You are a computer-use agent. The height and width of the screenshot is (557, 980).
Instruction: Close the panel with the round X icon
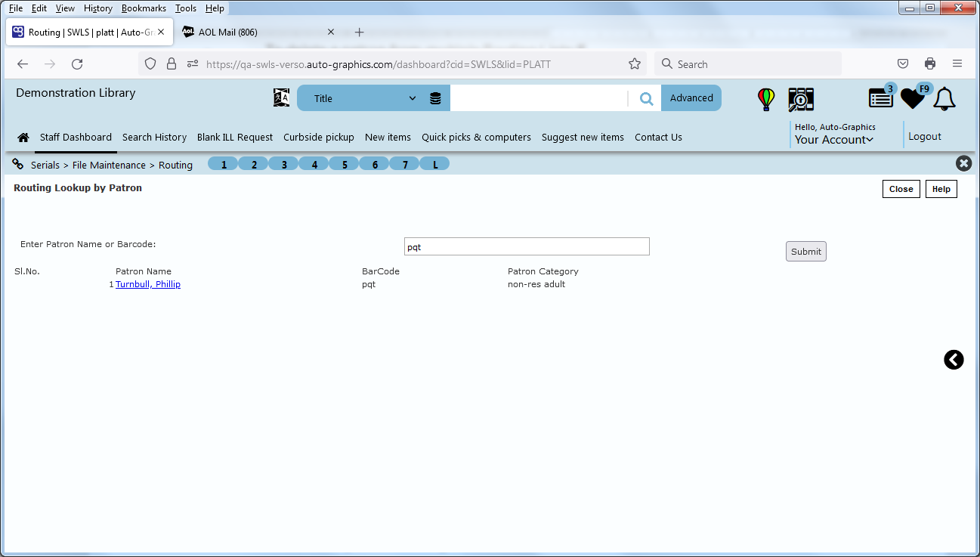tap(963, 163)
